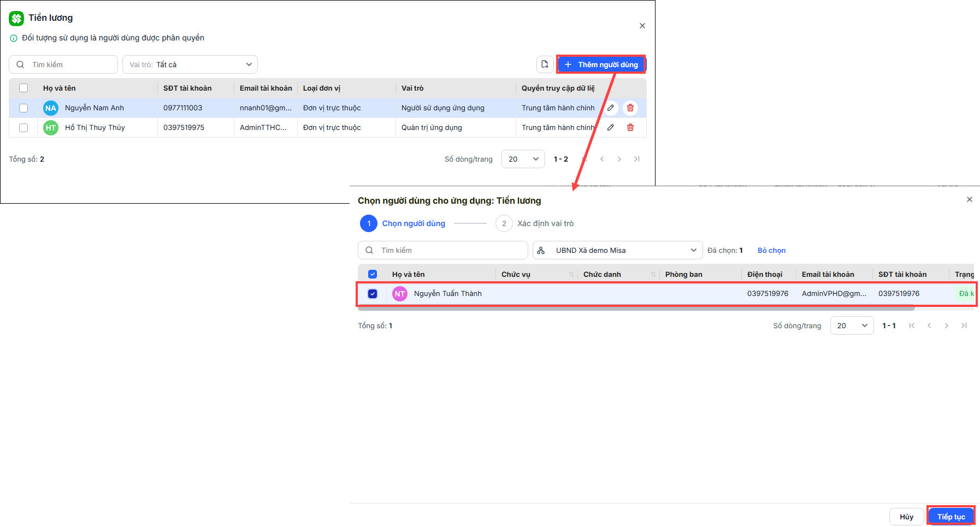Click the export file icon beside Thêm người dùng
Viewport: 980px width, 527px height.
point(545,64)
